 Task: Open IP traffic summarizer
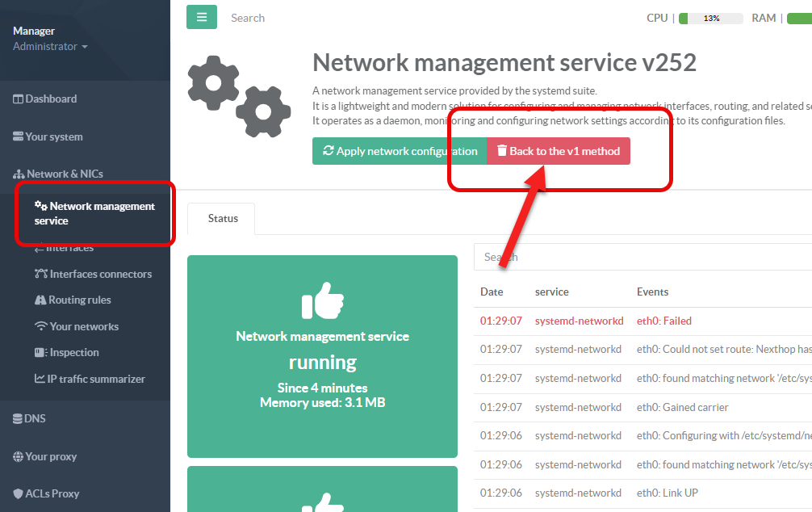click(90, 379)
